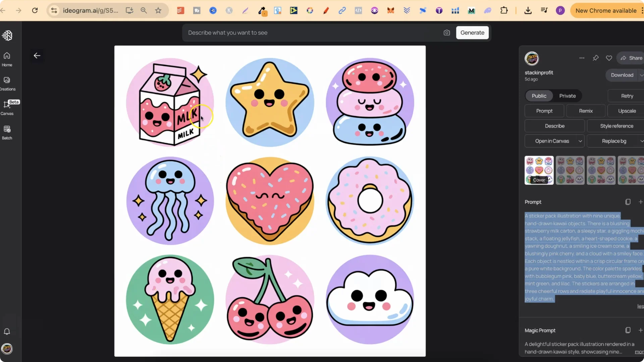Open the three-dot options menu
644x362 pixels.
[582, 58]
